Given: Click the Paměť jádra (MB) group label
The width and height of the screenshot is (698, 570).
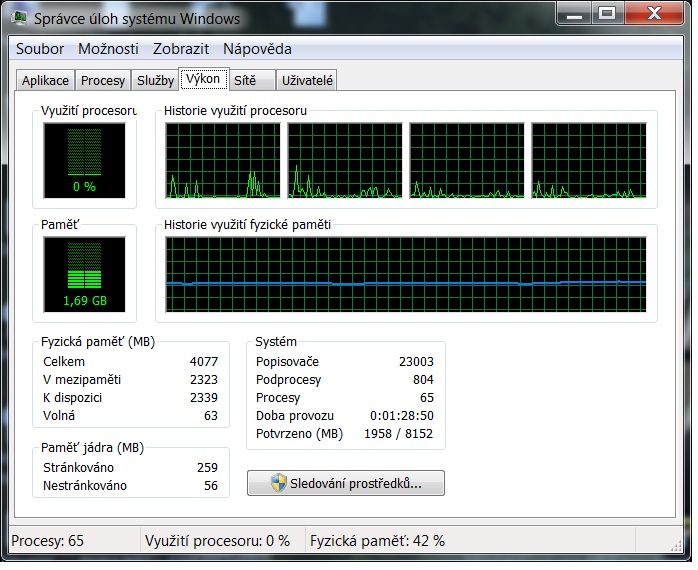Looking at the screenshot, I should 93,448.
